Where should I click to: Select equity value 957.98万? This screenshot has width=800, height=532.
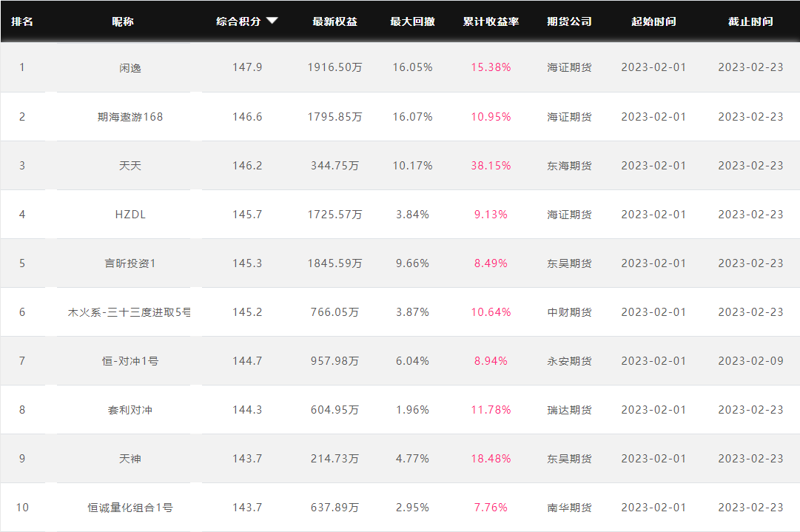[335, 361]
